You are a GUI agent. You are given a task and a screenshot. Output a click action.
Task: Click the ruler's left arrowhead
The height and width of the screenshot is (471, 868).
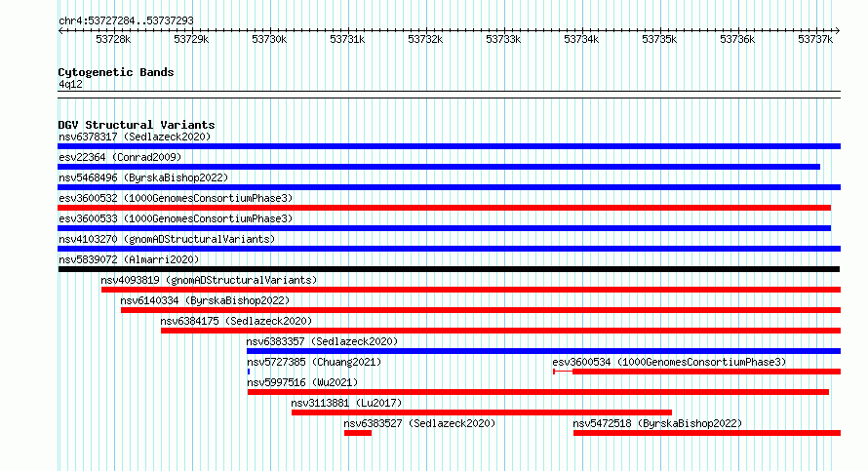pos(60,31)
